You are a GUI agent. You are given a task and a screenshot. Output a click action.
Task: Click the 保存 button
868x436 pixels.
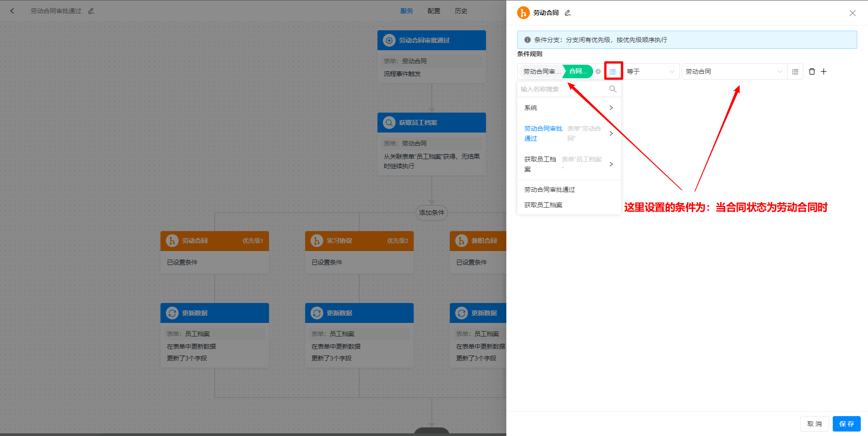(x=846, y=424)
